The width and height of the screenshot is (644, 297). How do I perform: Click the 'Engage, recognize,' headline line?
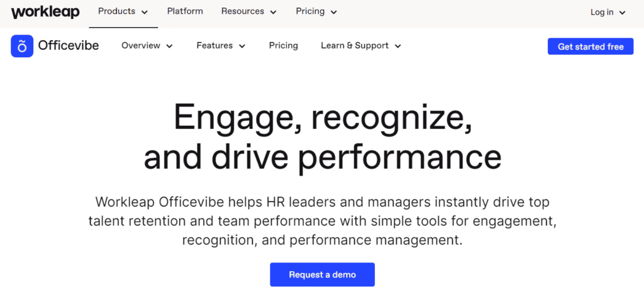pyautogui.click(x=323, y=119)
